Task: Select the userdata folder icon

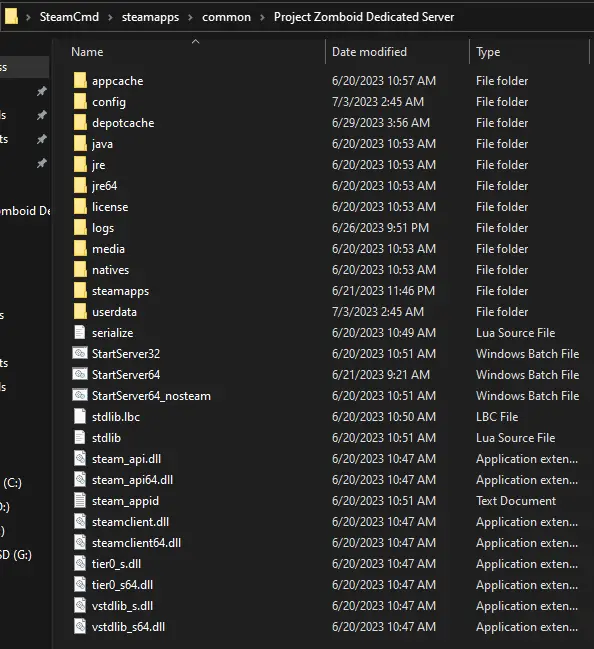Action: (x=80, y=312)
